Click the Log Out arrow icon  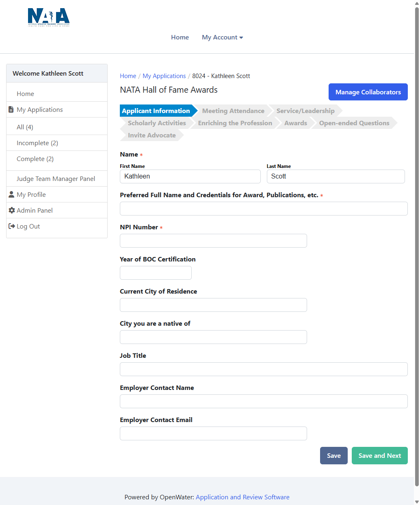point(12,226)
